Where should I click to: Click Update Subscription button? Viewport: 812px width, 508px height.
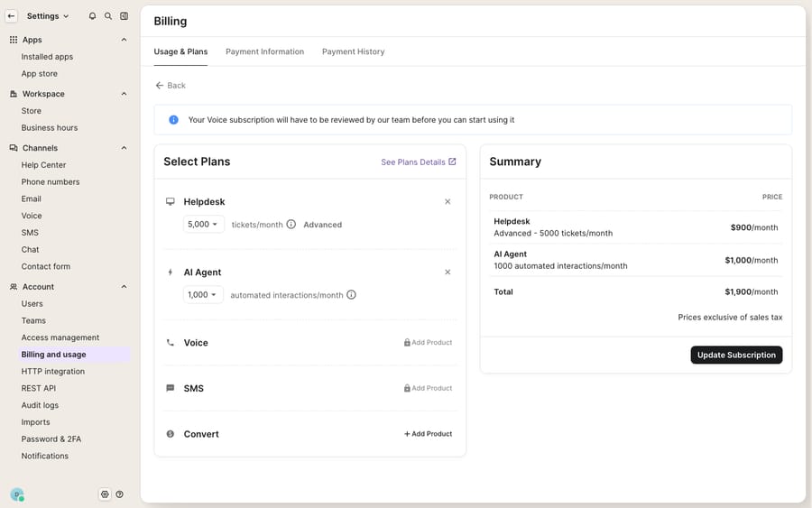(736, 355)
